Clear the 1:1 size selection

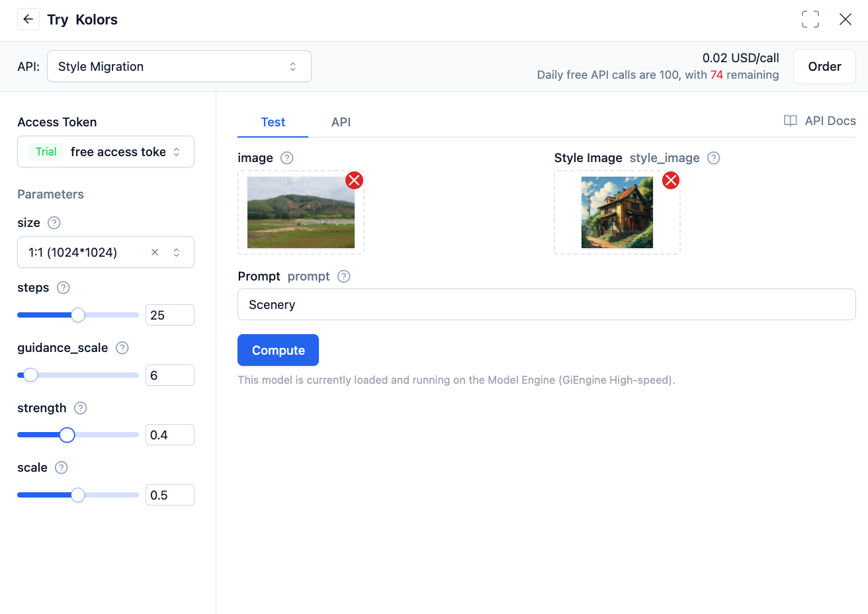tap(155, 252)
